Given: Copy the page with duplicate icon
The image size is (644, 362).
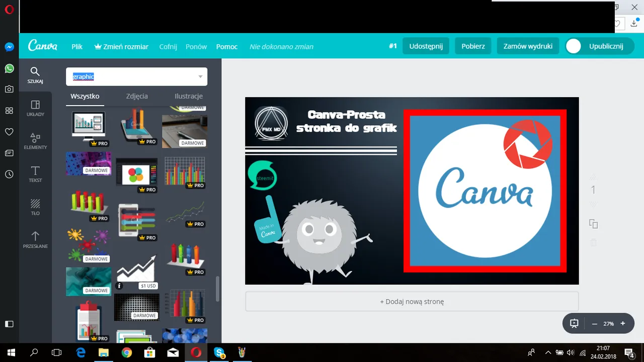Looking at the screenshot, I should [x=593, y=224].
